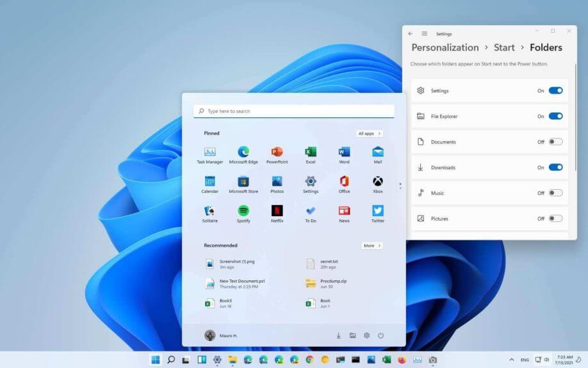
Task: Open the taskbar clock and date
Action: [x=564, y=360]
